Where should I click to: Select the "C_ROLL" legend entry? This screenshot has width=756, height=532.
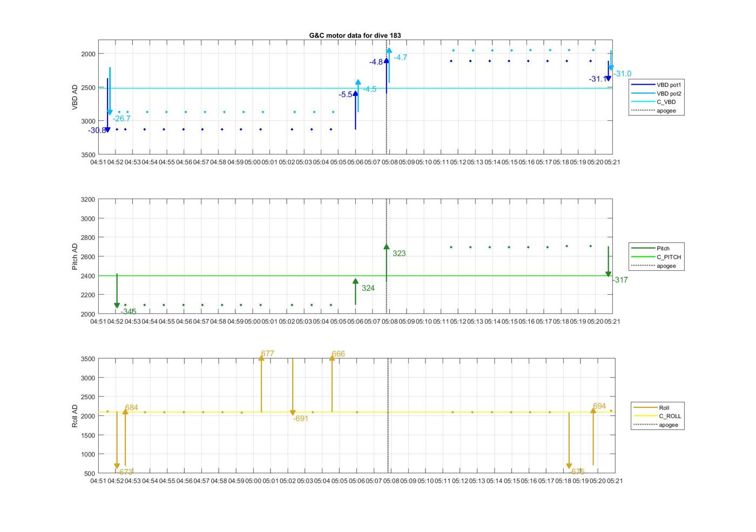coord(657,416)
